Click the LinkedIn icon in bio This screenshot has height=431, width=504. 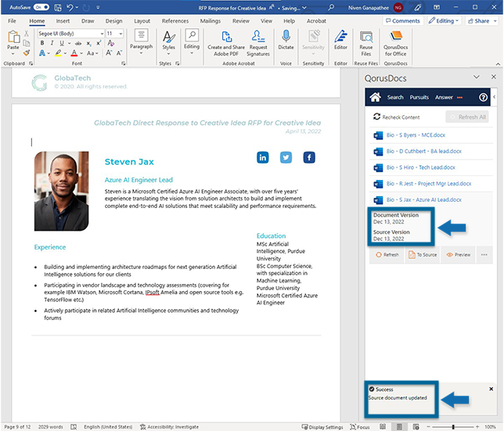coord(263,157)
